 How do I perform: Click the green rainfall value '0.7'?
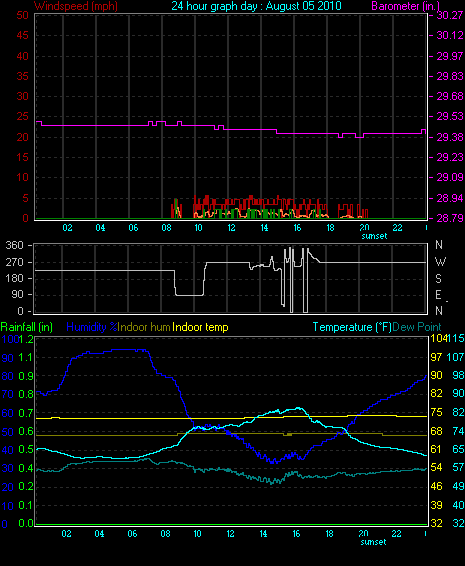[26, 413]
